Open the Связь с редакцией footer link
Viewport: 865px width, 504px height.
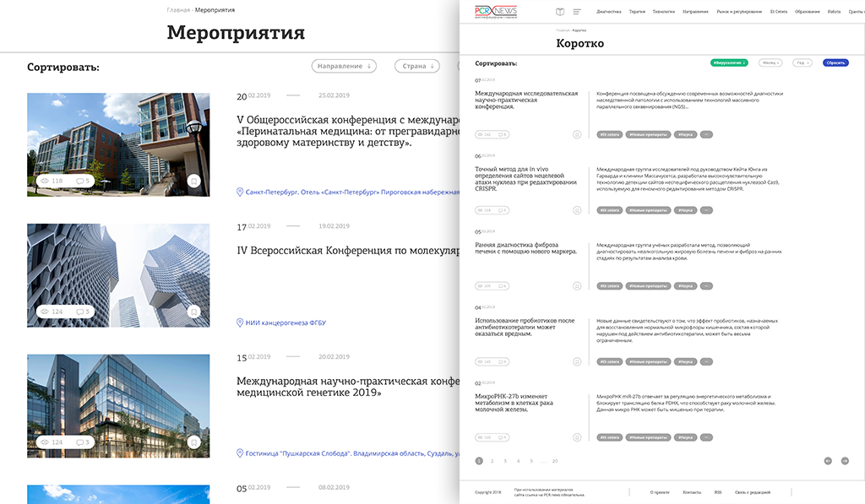click(x=753, y=492)
